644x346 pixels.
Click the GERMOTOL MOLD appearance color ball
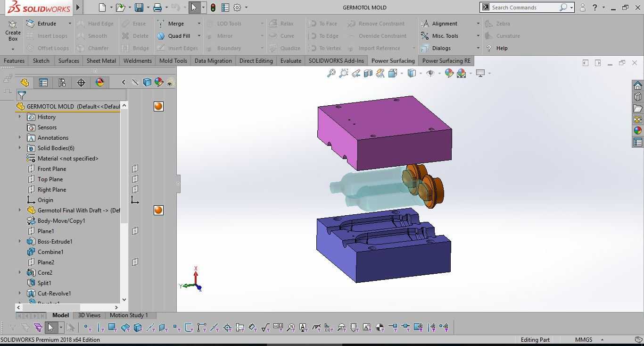pos(158,106)
